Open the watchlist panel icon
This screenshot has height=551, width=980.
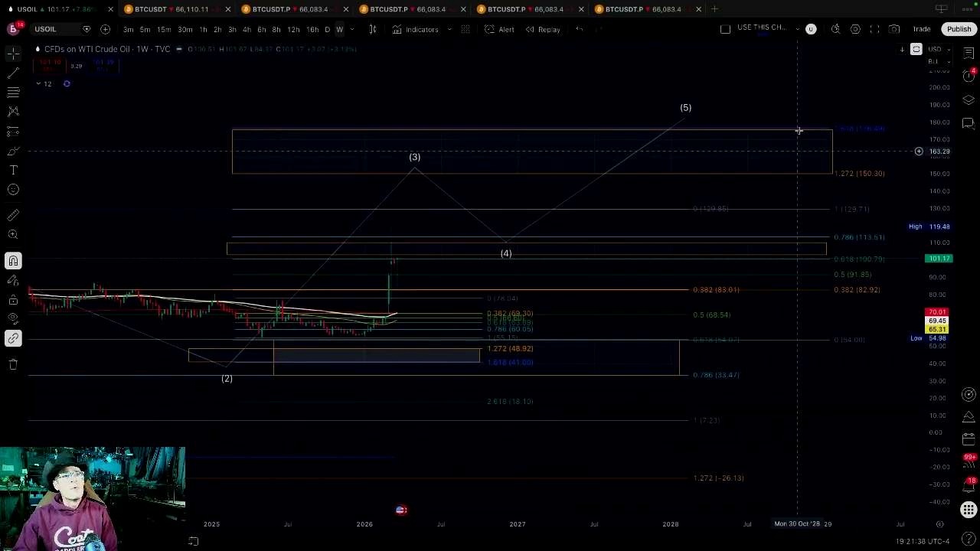coord(969,54)
